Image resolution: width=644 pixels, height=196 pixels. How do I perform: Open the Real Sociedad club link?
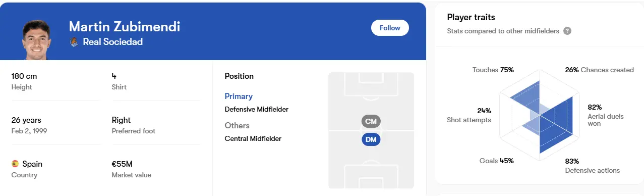point(112,42)
